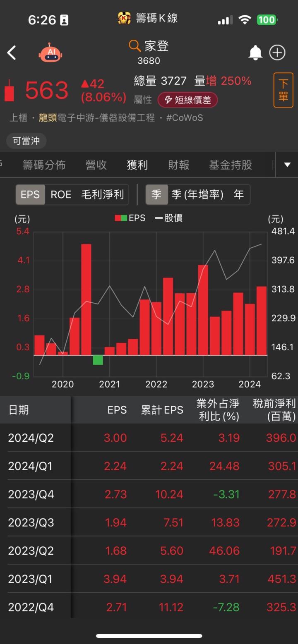Viewport: 298px width, 644px height.
Task: Select the 毛利淨利 segment option
Action: tap(103, 194)
